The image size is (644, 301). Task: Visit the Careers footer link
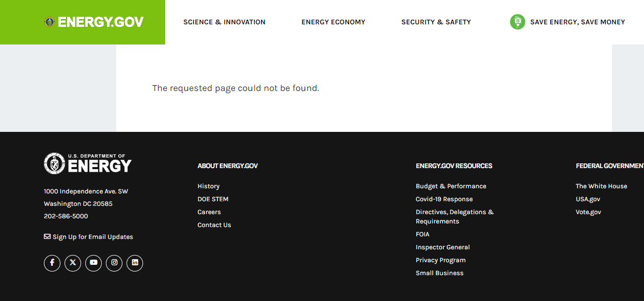209,212
